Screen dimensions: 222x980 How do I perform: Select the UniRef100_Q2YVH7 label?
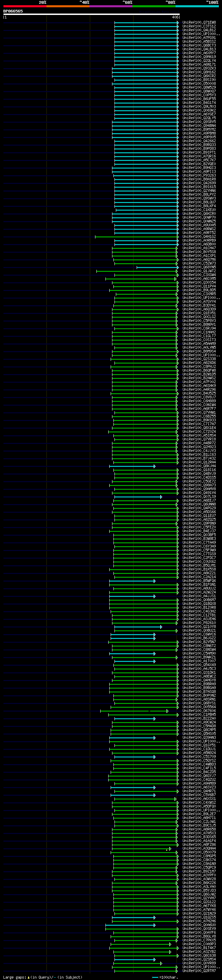tap(199, 898)
